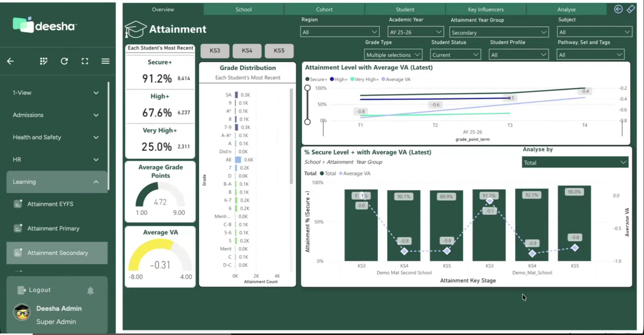The width and height of the screenshot is (644, 335).
Task: Switch to the Cohort tab
Action: click(324, 9)
